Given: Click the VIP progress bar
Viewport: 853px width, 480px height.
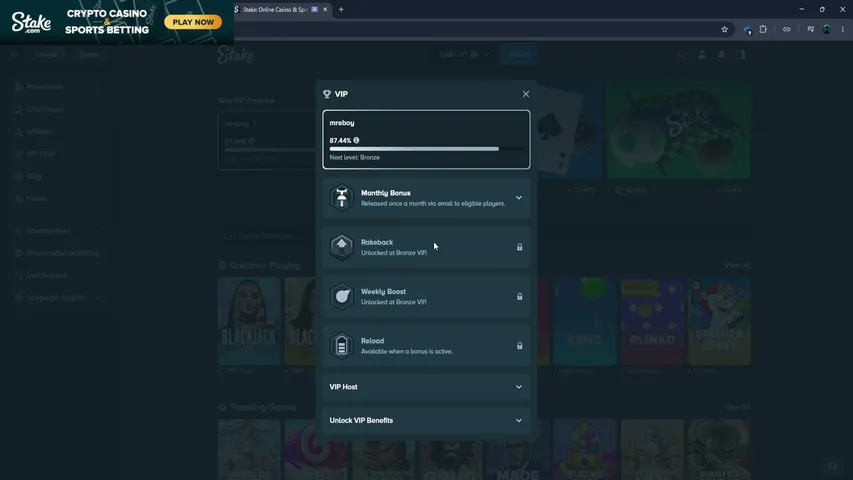Looking at the screenshot, I should [426, 149].
